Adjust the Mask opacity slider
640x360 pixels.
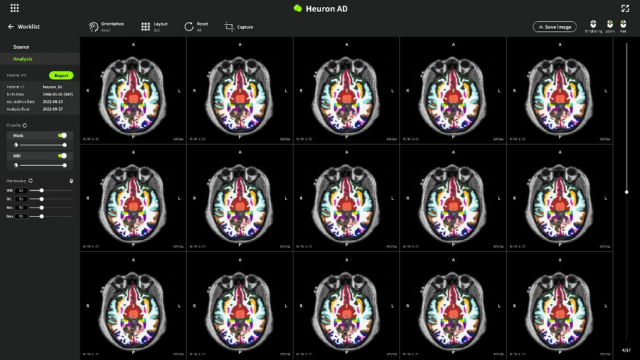coord(42,145)
